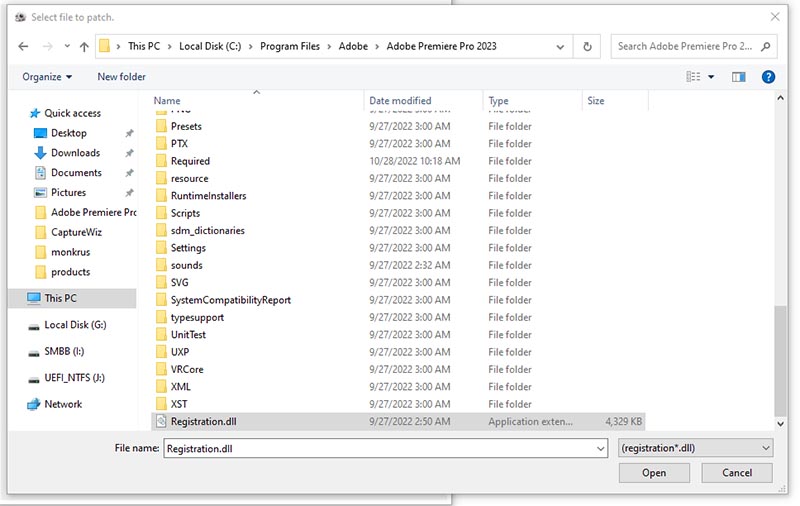Click the search magnifier icon
The image size is (800, 506).
765,46
